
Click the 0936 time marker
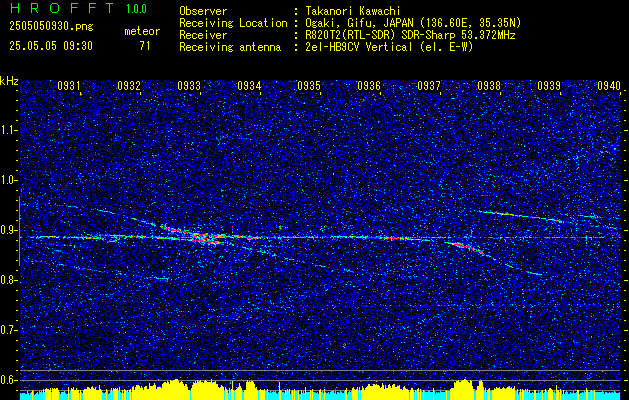click(369, 85)
